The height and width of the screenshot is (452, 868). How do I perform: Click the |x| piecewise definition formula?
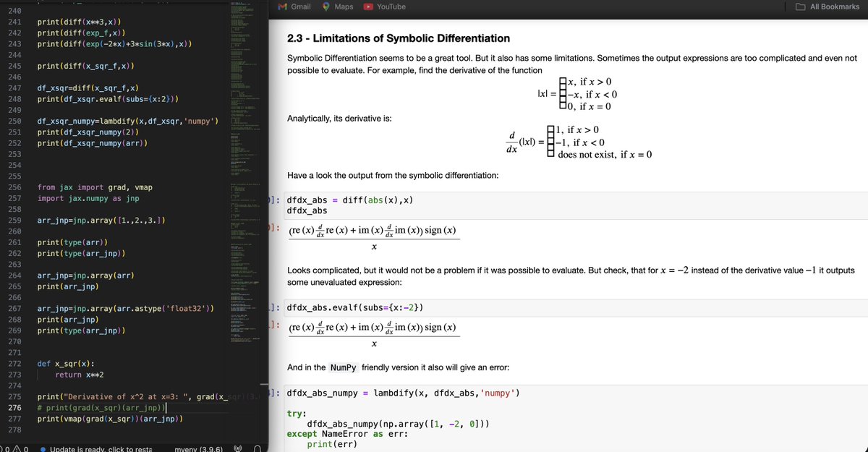click(x=577, y=93)
